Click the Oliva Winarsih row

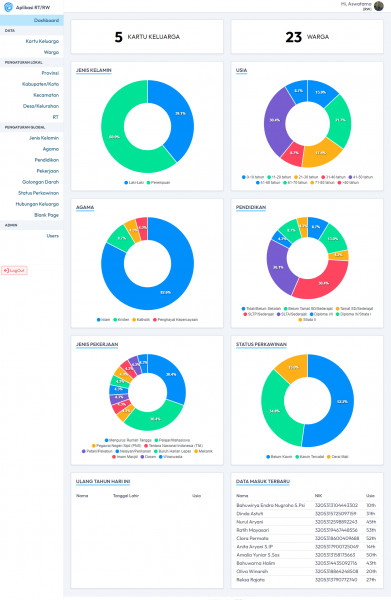click(x=306, y=572)
